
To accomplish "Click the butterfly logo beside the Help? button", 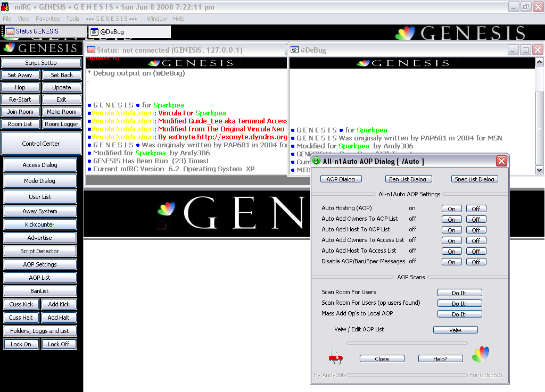I will coord(481,354).
